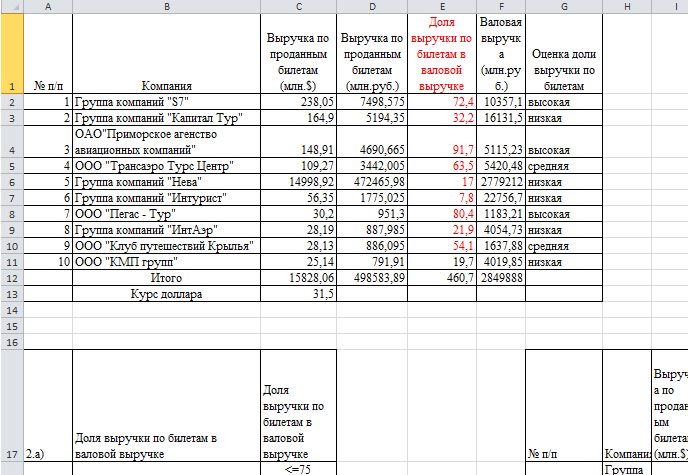Image resolution: width=688 pixels, height=475 pixels.
Task: Select cell with value 238,05
Action: (x=299, y=102)
